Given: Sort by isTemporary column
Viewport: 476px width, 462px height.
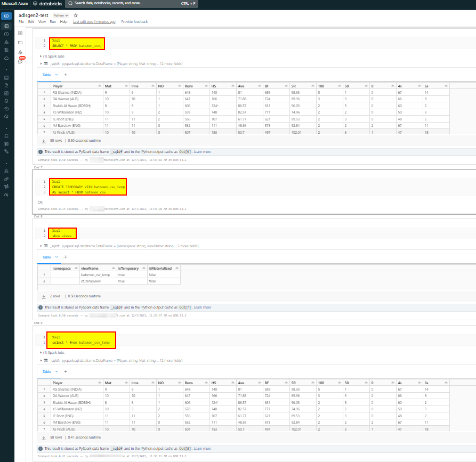Looking at the screenshot, I should point(143,268).
